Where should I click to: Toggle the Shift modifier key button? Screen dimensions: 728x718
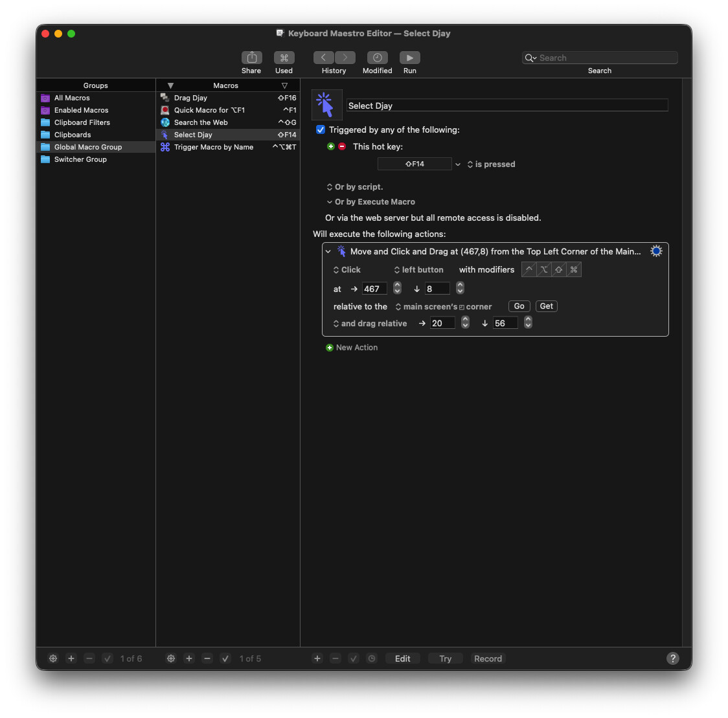(x=558, y=270)
